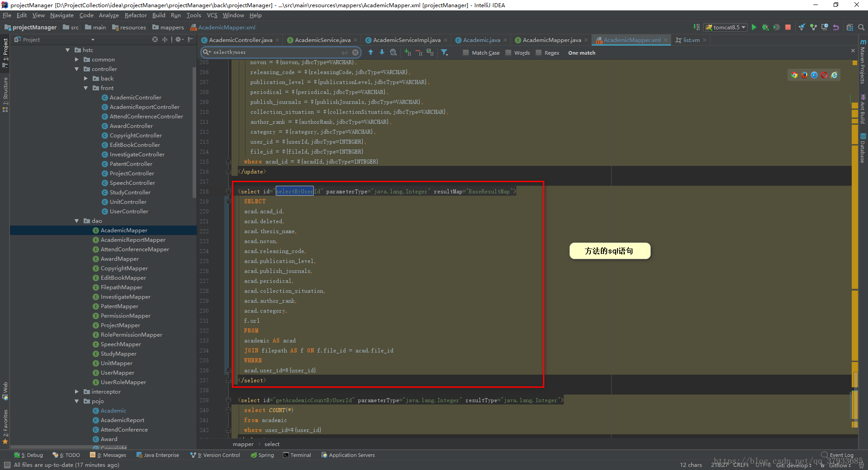Enable the Regex checkbox

coord(538,53)
